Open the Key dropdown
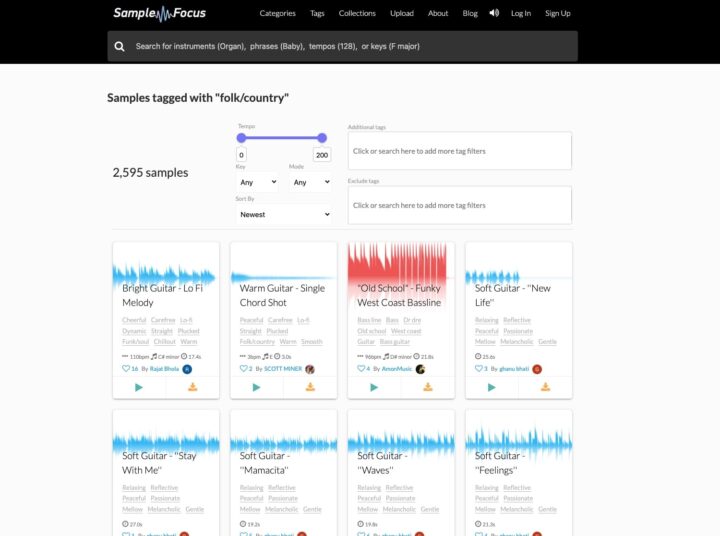 (x=257, y=183)
